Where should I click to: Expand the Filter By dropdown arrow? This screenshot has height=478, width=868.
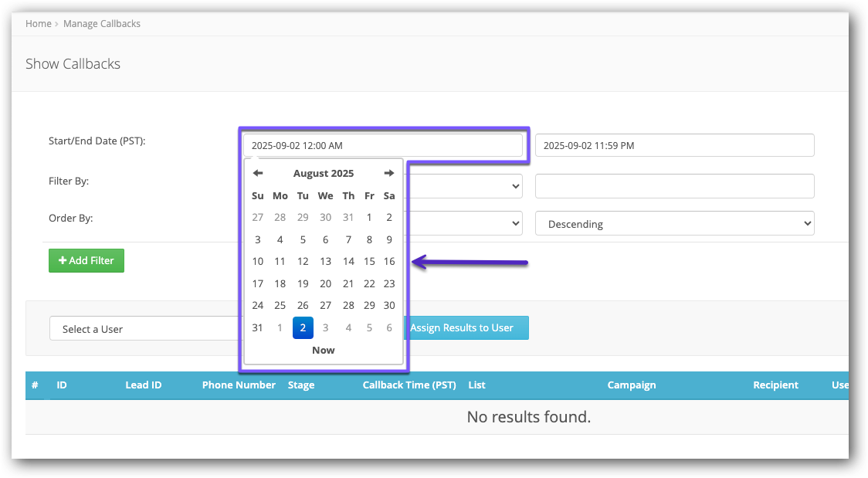click(515, 186)
